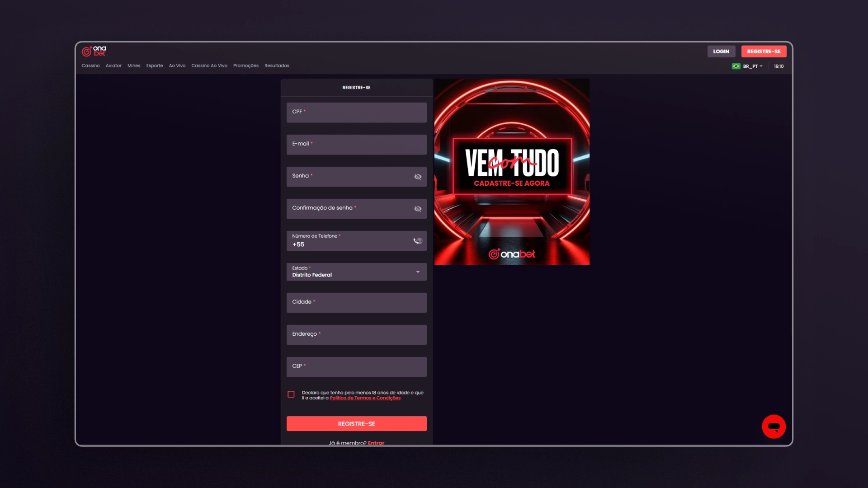
Task: Open the Esporte menu item
Action: click(155, 66)
